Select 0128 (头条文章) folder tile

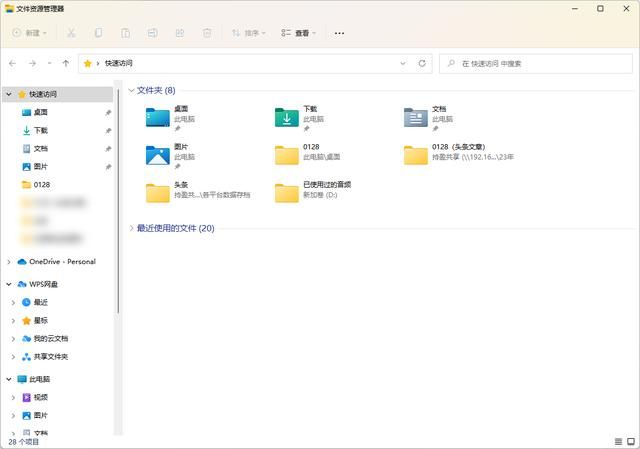(459, 156)
